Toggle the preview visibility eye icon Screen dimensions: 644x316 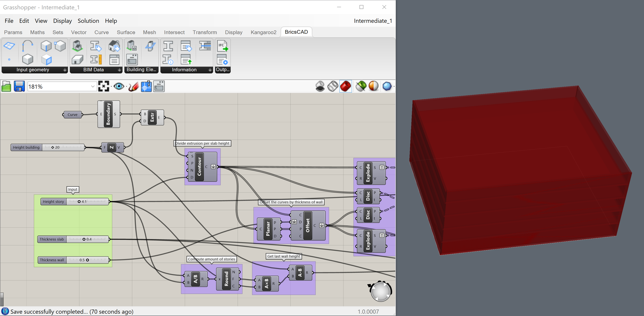(120, 86)
